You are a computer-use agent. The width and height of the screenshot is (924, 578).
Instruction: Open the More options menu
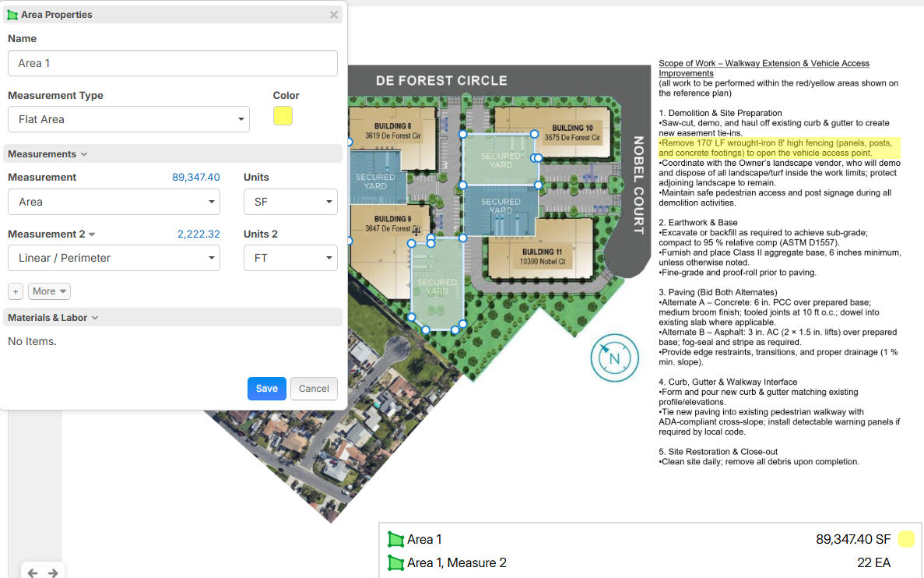(49, 291)
